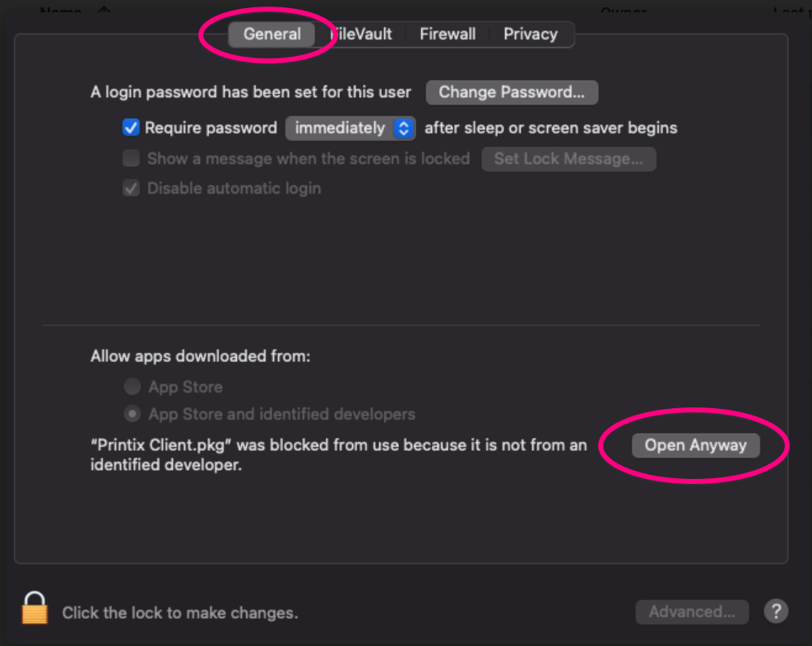The height and width of the screenshot is (646, 812).
Task: Click the sort arrow next to Name column
Action: coord(102,12)
